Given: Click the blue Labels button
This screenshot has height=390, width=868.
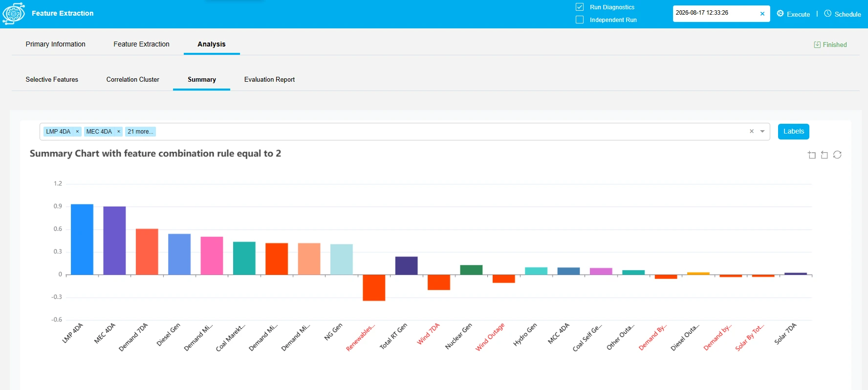Looking at the screenshot, I should coord(794,131).
